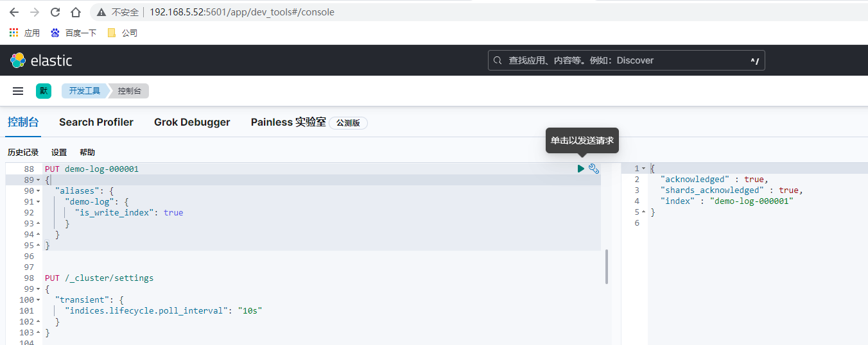This screenshot has width=868, height=345.
Task: Open the wrench request options icon
Action: point(594,169)
